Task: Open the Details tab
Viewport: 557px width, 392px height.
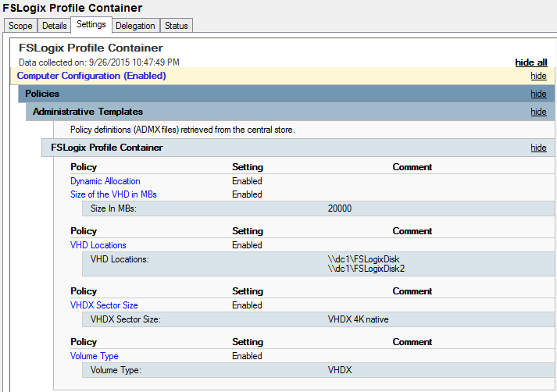Action: pos(55,26)
